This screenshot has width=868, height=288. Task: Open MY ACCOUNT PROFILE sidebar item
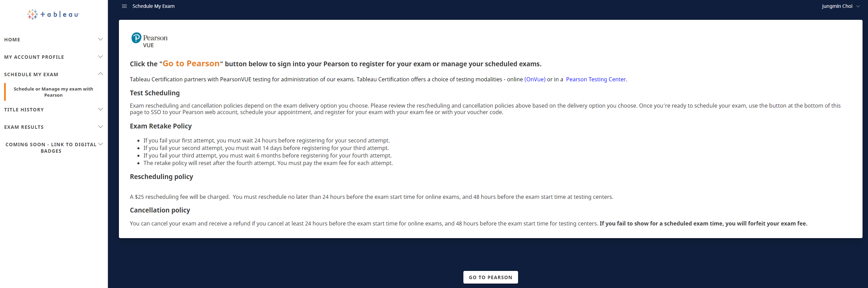34,57
